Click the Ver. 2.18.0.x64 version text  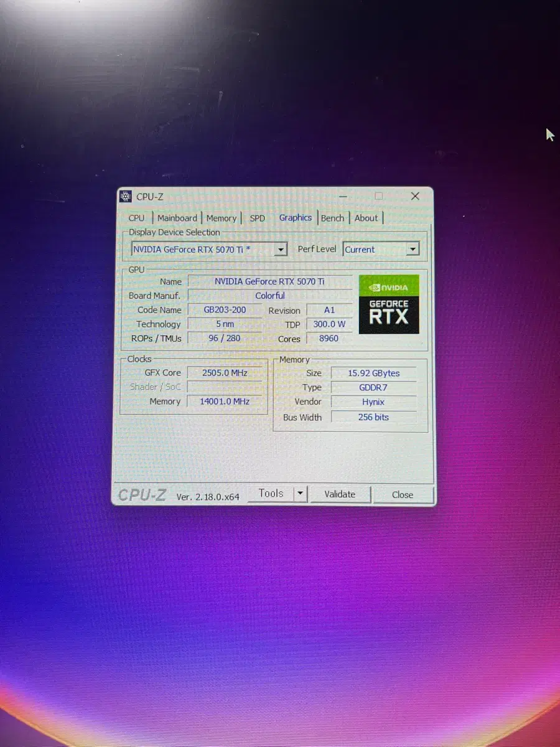click(x=208, y=497)
